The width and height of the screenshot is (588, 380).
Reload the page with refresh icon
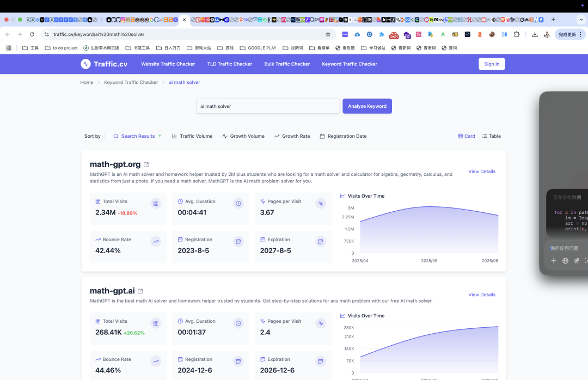pyautogui.click(x=32, y=34)
